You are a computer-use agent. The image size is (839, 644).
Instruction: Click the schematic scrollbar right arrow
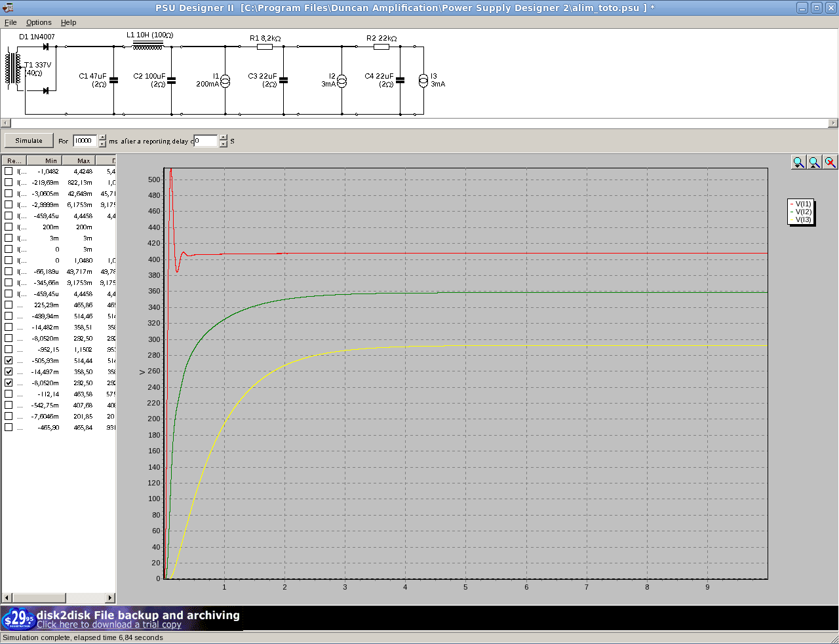point(833,123)
